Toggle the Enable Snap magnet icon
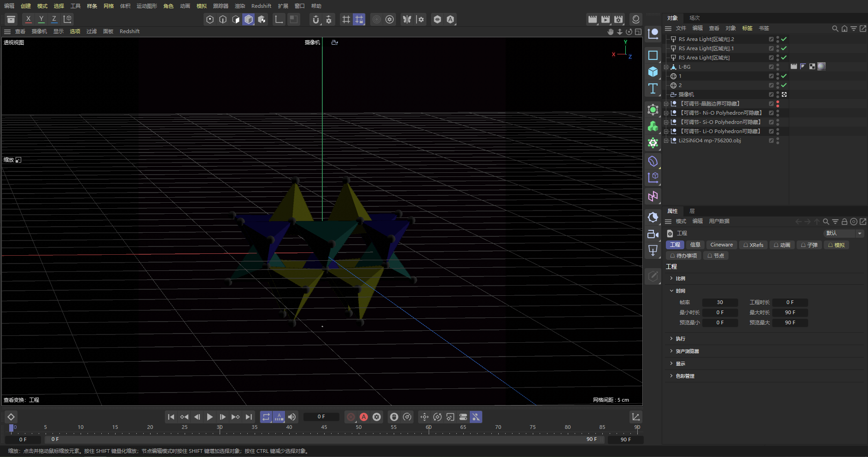The height and width of the screenshot is (457, 868). tap(316, 19)
